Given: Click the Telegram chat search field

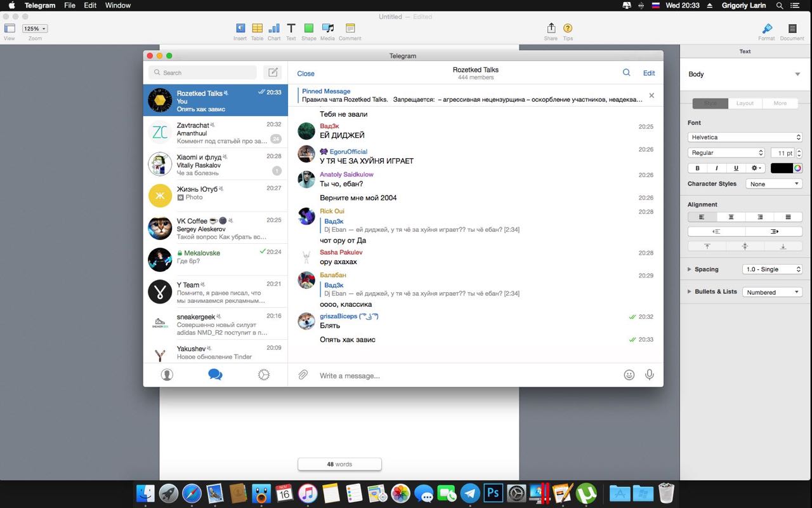Looking at the screenshot, I should pyautogui.click(x=202, y=72).
